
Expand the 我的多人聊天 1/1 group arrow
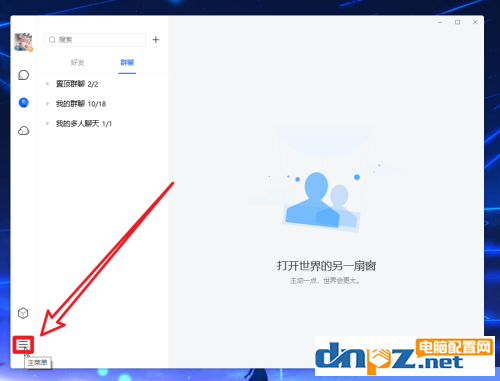click(47, 124)
